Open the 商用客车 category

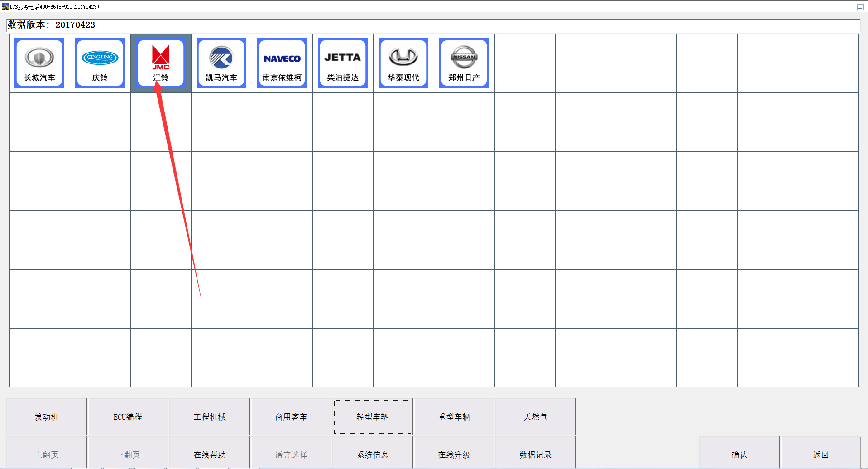[x=291, y=417]
